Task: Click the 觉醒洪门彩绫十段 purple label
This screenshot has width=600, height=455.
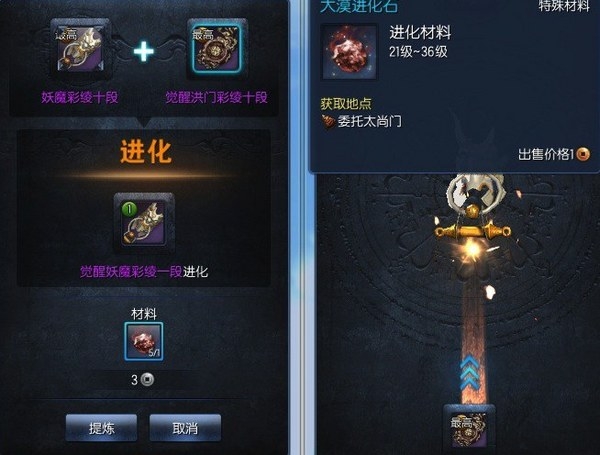Action: tap(217, 97)
